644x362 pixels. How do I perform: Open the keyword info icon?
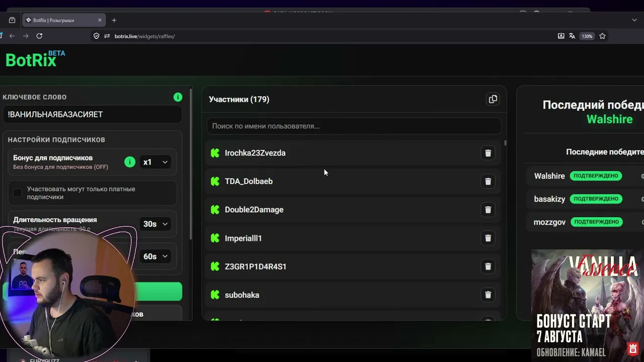point(178,97)
